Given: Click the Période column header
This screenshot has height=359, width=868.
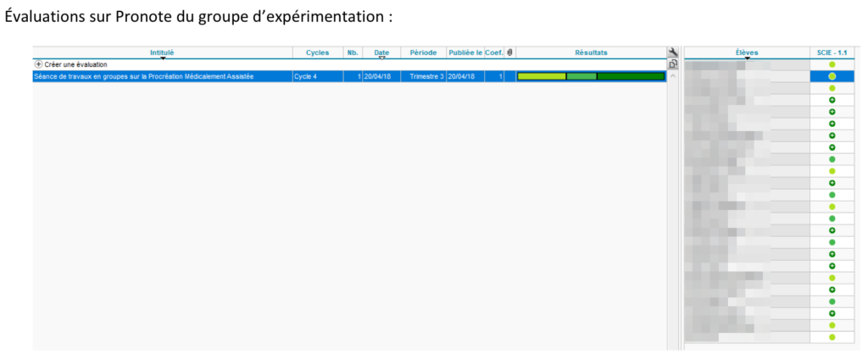Looking at the screenshot, I should (x=424, y=52).
